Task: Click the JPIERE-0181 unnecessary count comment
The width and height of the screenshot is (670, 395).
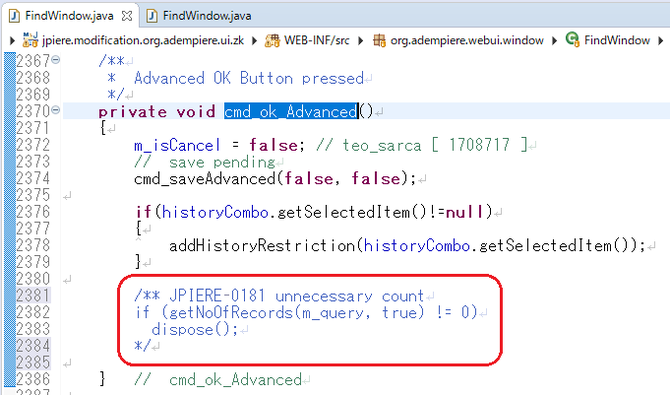Action: [279, 296]
